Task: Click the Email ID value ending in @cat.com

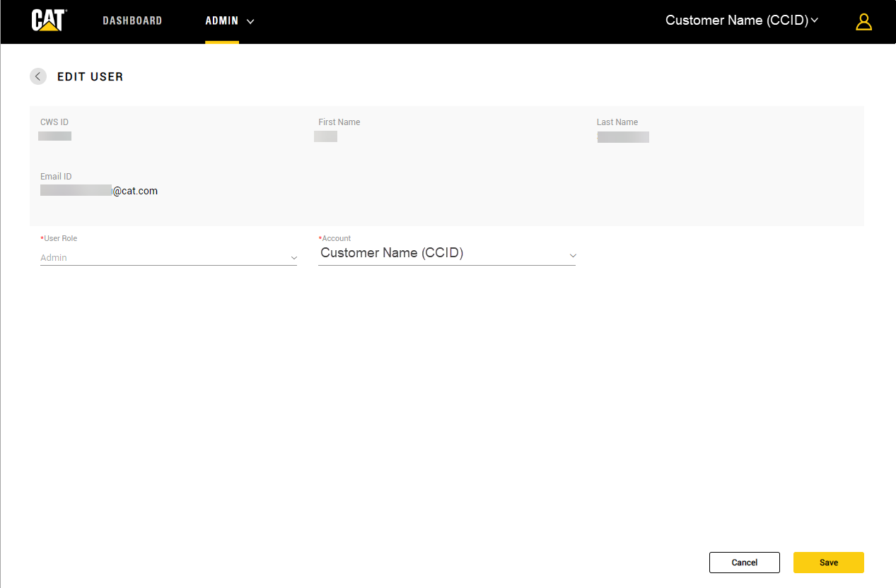Action: point(99,191)
